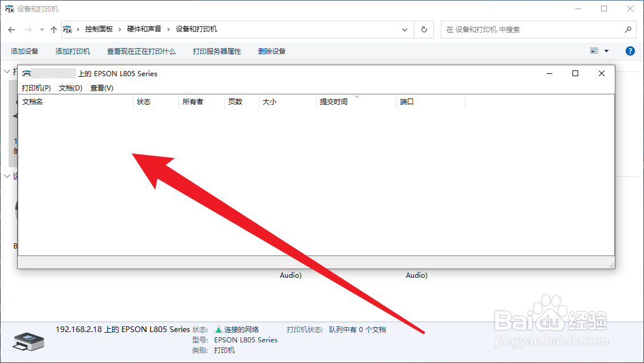Viewport: 644px width, 363px height.
Task: Click the change view icon
Action: click(x=594, y=51)
